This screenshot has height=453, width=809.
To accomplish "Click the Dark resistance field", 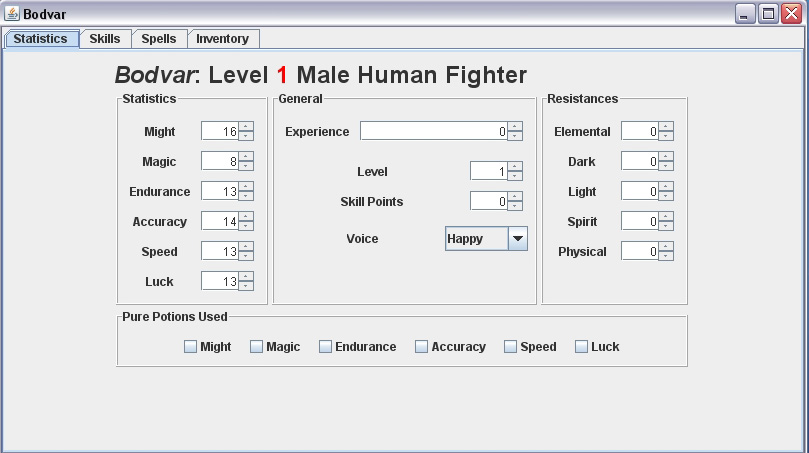I will tap(640, 161).
